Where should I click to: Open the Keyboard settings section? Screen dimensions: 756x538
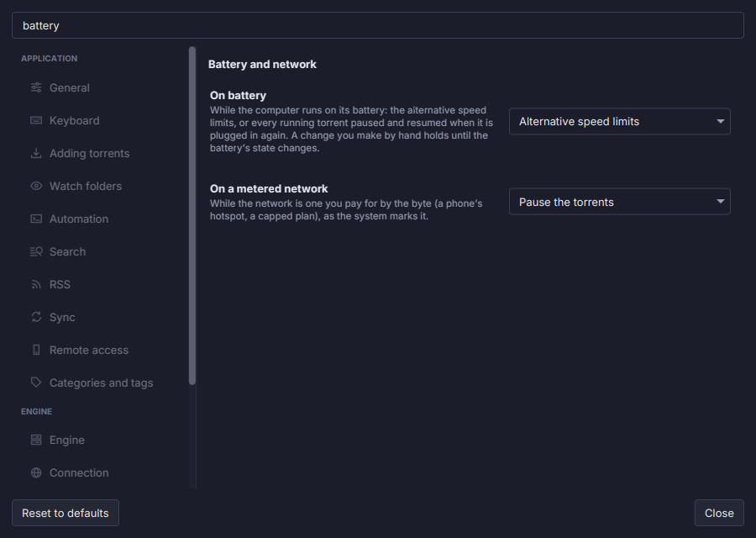[x=102, y=120]
